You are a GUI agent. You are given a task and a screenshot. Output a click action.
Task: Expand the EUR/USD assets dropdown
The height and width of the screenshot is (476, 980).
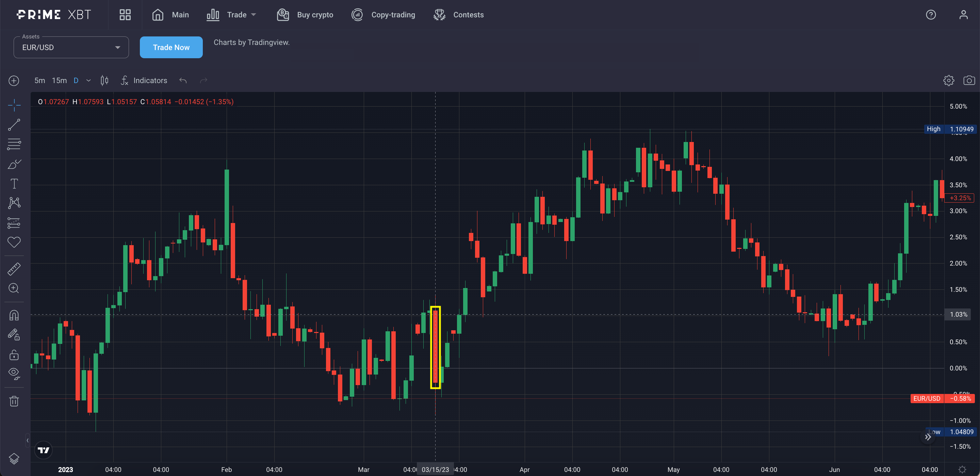[x=71, y=47]
